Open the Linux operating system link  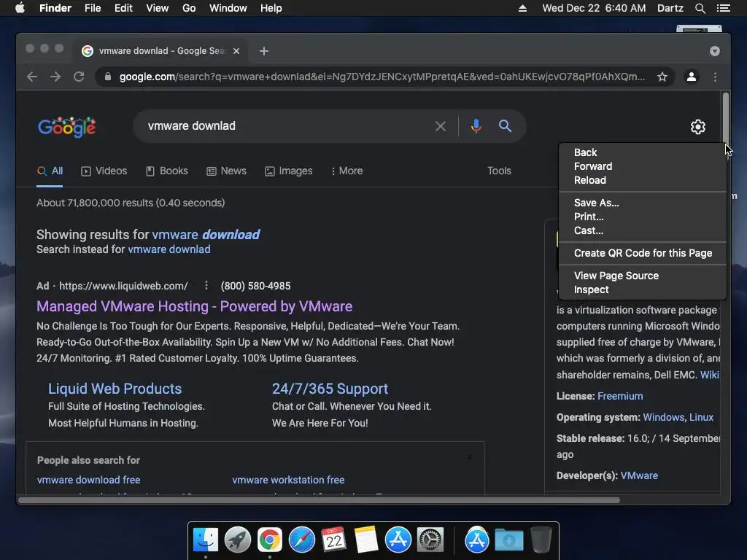pos(701,417)
